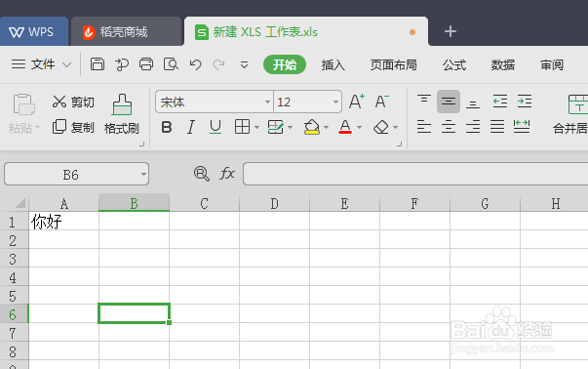Click the Paste clipboard icon

click(x=24, y=104)
